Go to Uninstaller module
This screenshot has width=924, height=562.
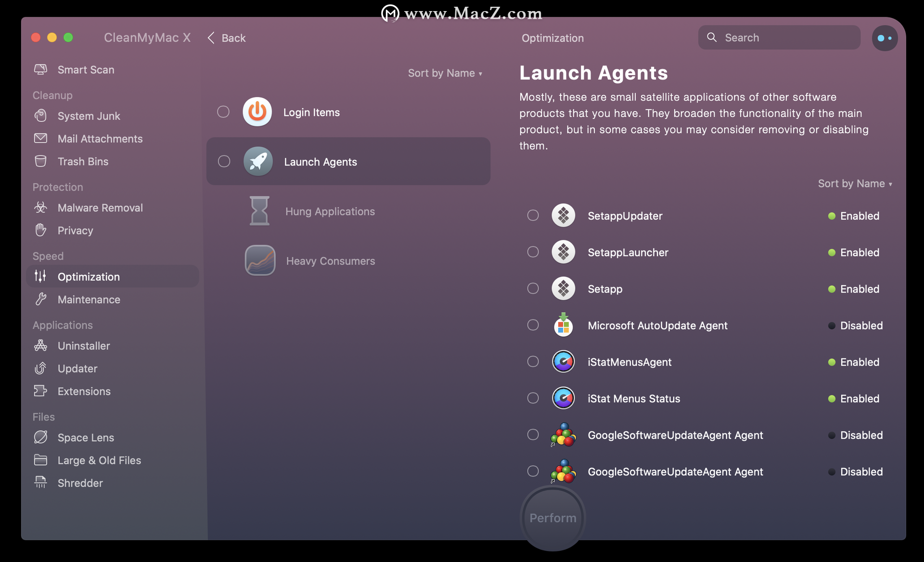click(113, 345)
